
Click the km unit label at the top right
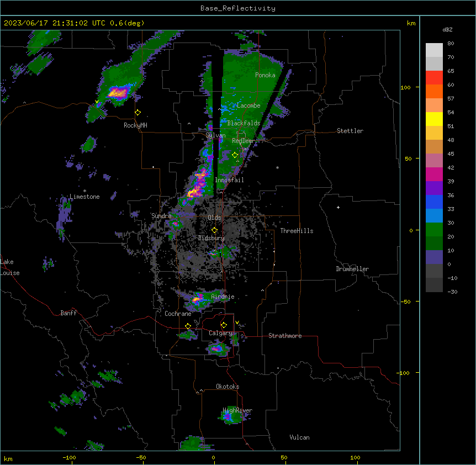click(411, 23)
